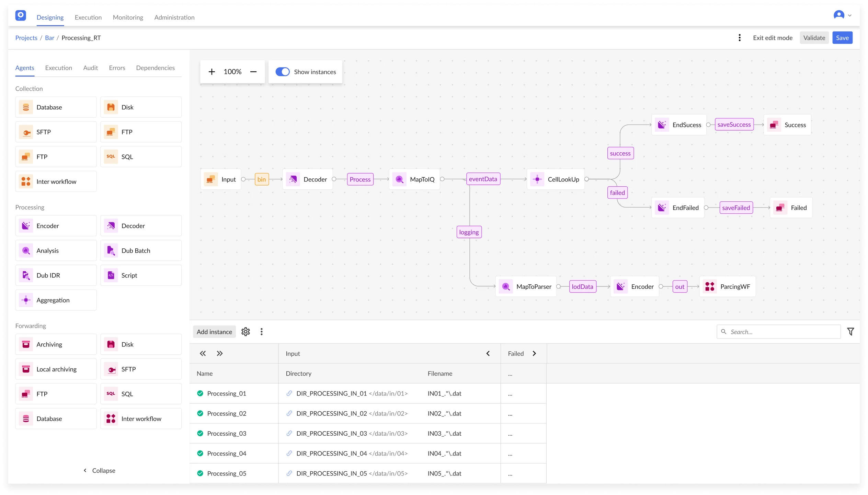Select the Dub Batch agent icon
Image resolution: width=868 pixels, height=495 pixels.
click(111, 250)
